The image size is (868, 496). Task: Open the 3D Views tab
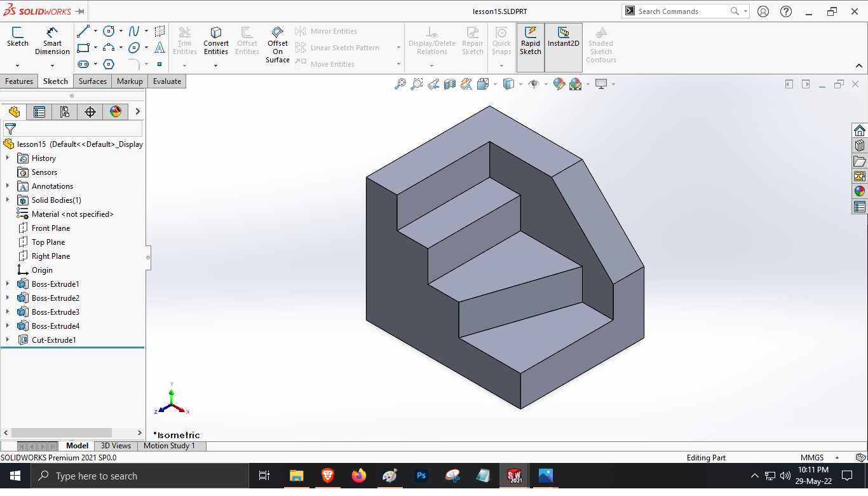click(x=116, y=446)
